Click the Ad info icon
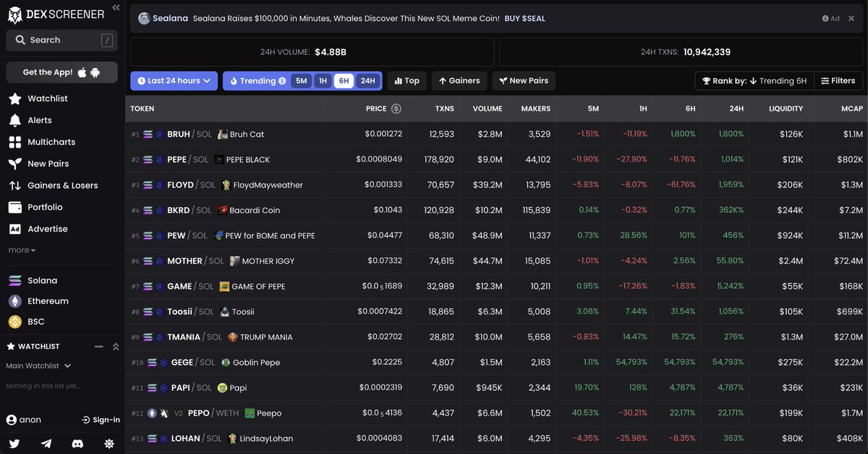 (x=825, y=19)
